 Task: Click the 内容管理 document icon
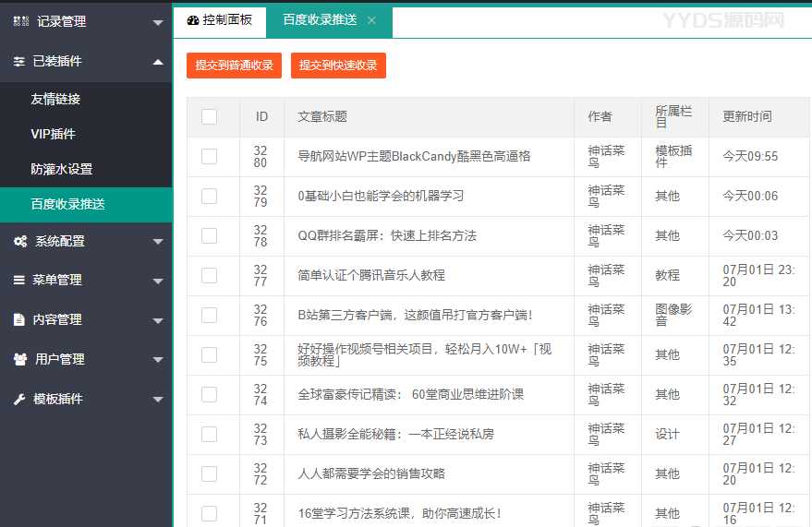(19, 319)
